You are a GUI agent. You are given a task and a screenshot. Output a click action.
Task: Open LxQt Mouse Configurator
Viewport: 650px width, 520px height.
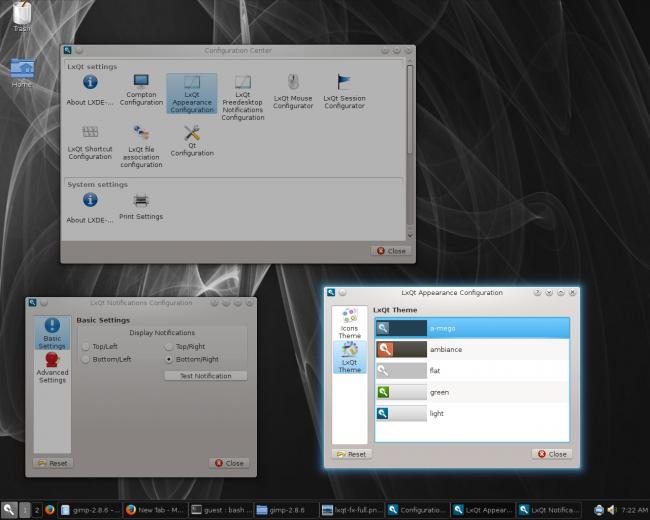pyautogui.click(x=293, y=91)
